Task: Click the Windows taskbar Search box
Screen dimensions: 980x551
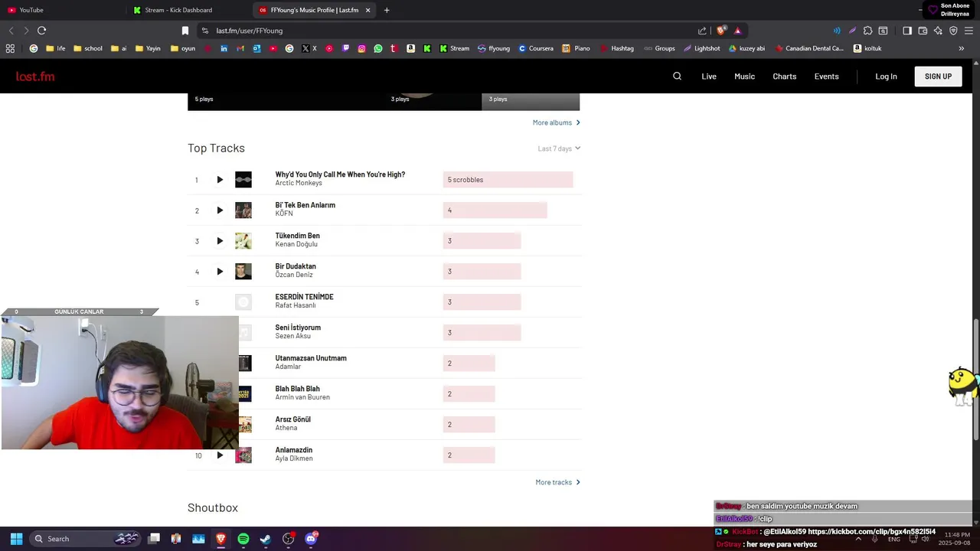Action: pyautogui.click(x=87, y=539)
